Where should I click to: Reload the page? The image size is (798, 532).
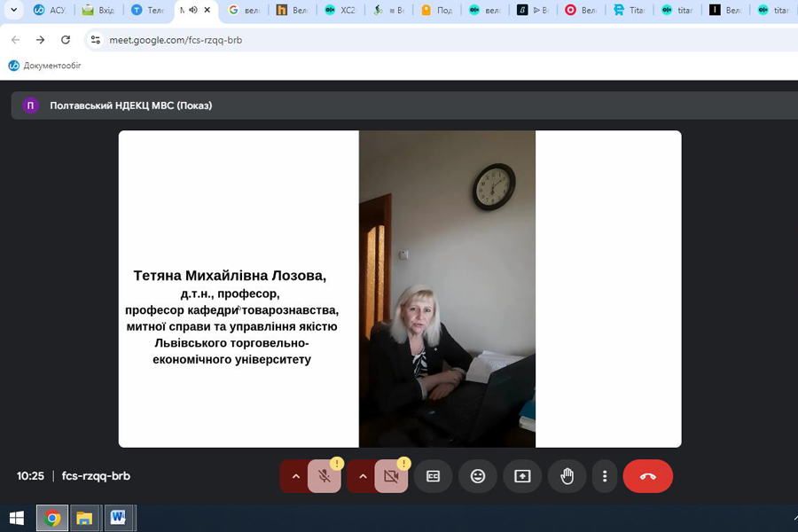(x=65, y=40)
